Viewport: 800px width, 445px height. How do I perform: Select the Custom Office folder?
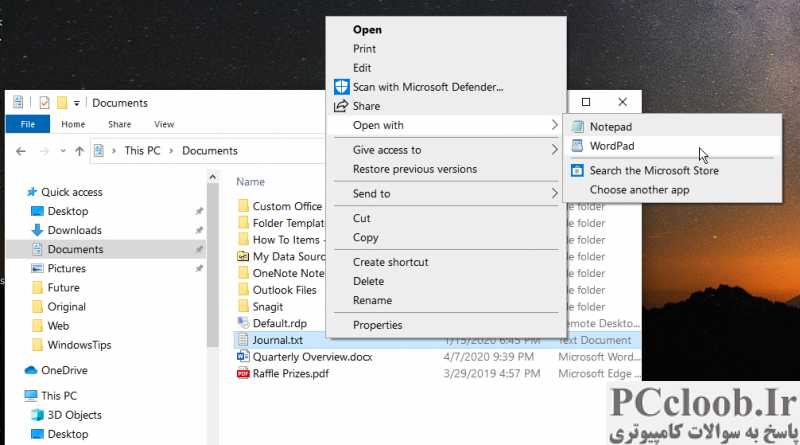click(287, 206)
